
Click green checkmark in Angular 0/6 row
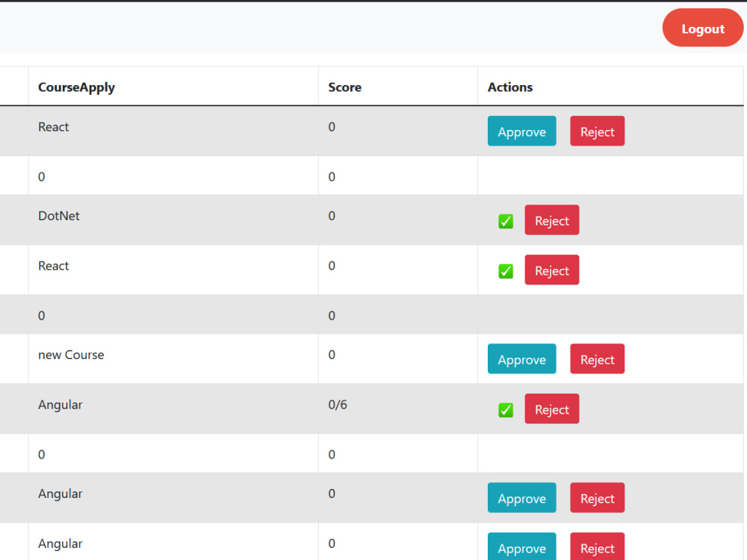(x=506, y=409)
